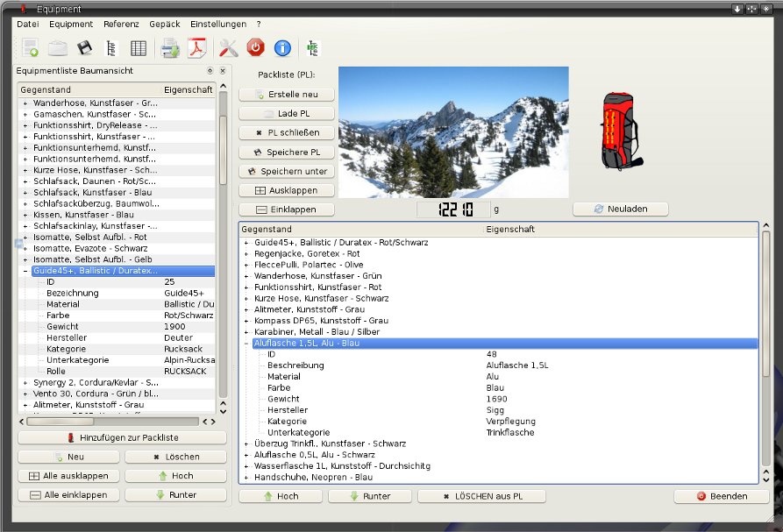783x532 pixels.
Task: Click the mountain landscape photo
Action: click(x=453, y=132)
